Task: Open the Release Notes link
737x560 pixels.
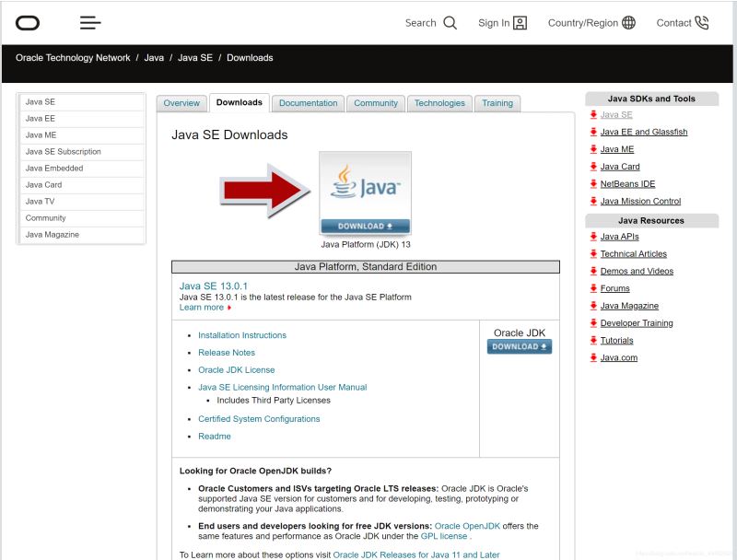Action: pyautogui.click(x=227, y=353)
